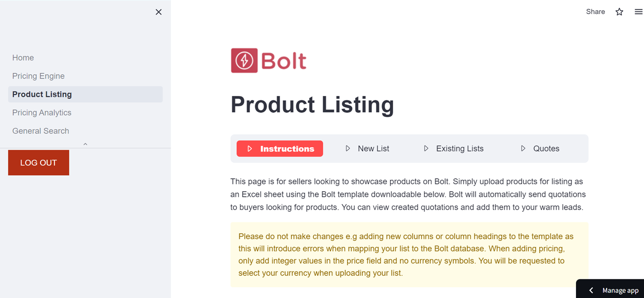Select Product Listing in the sidebar
Screen dimensions: 644x298
tap(42, 94)
